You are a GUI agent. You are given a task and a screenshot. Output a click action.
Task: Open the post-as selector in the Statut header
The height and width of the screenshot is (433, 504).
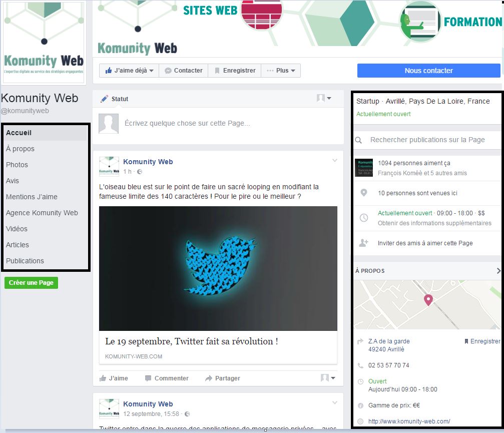324,98
